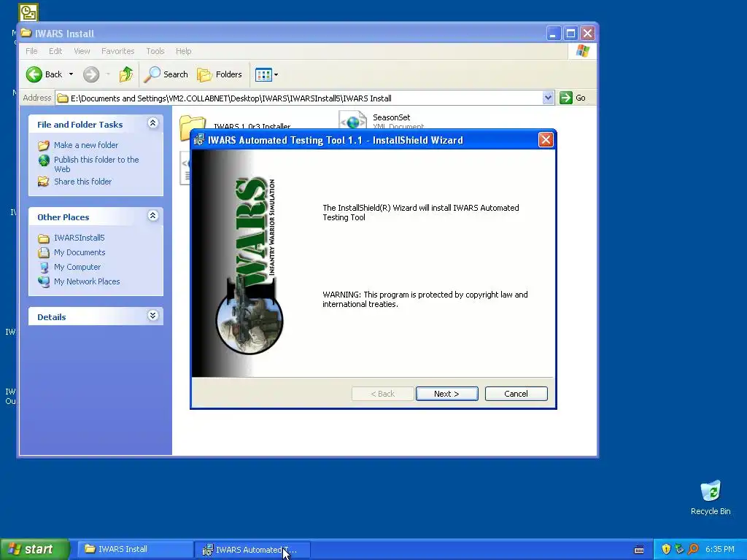Image resolution: width=747 pixels, height=560 pixels.
Task: Expand the address bar dropdown
Action: click(x=548, y=98)
